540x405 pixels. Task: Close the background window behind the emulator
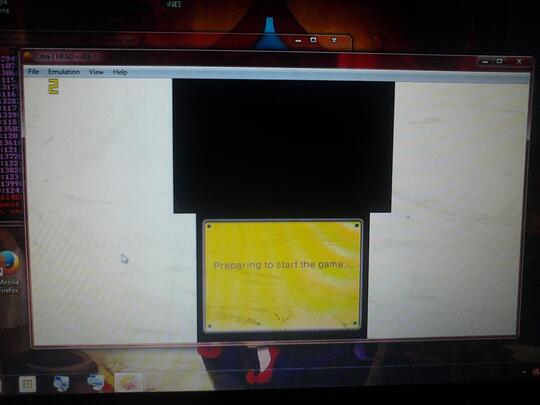point(334,40)
